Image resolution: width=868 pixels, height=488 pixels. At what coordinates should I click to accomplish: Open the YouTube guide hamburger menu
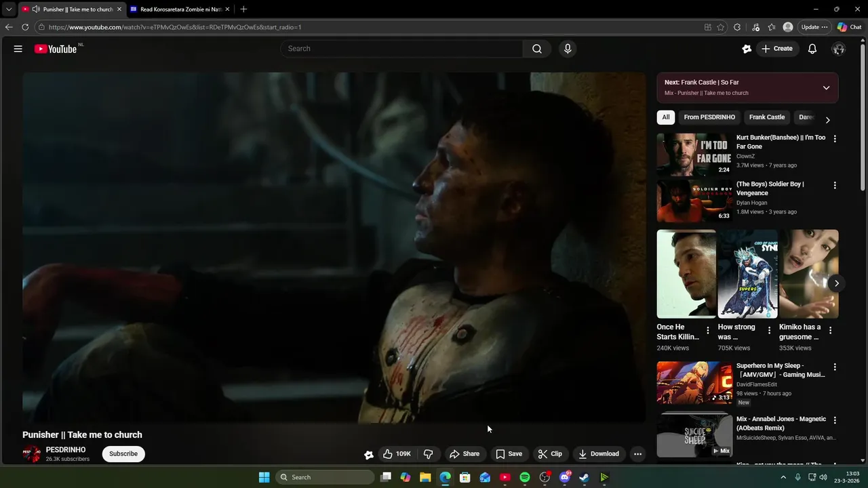(x=18, y=49)
